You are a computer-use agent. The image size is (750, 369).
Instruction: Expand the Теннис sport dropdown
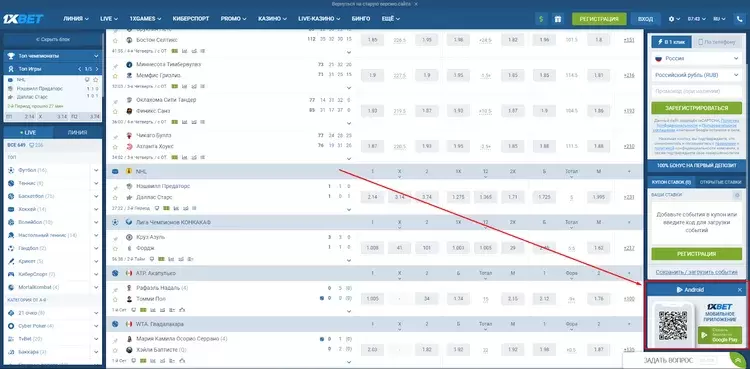pyautogui.click(x=96, y=183)
